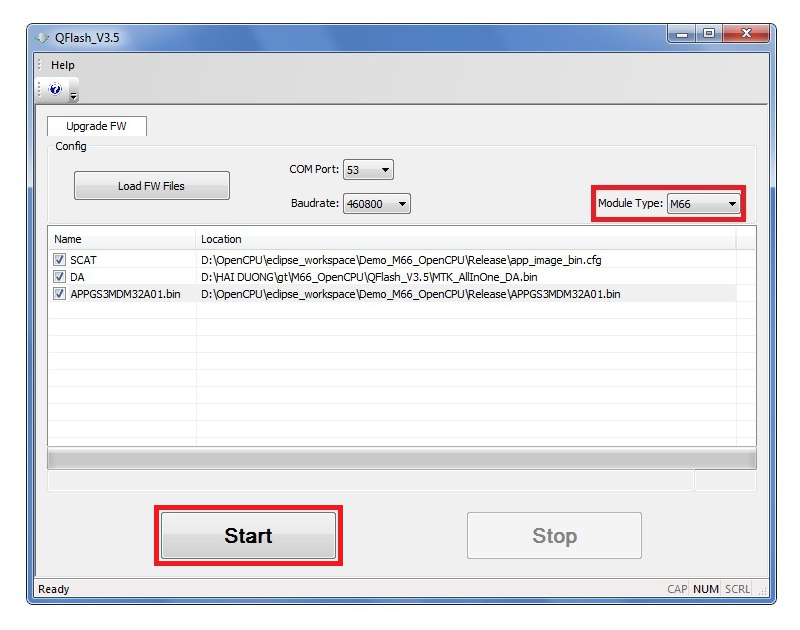Screen dimensions: 800x630
Task: Open the Baudrate dropdown
Action: coord(377,204)
